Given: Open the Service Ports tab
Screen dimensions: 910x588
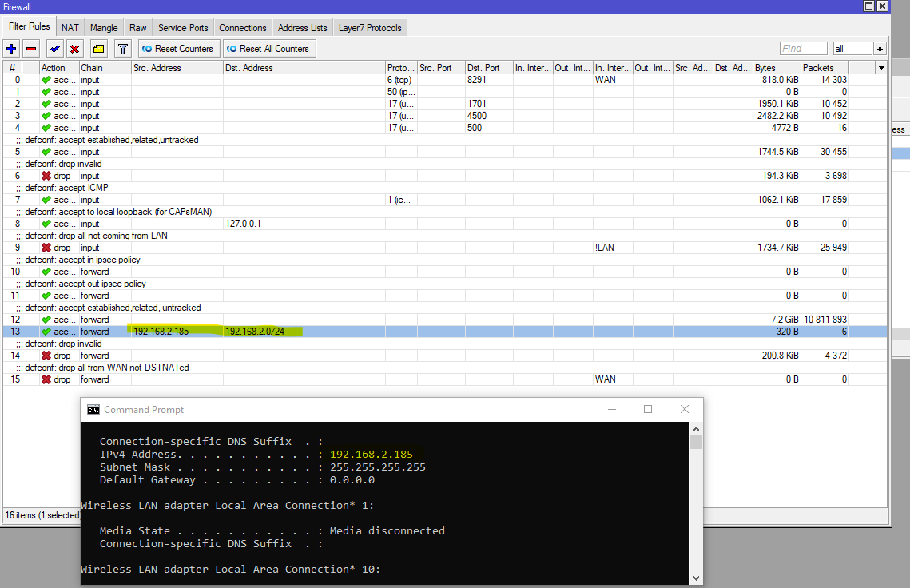Looking at the screenshot, I should click(x=183, y=28).
